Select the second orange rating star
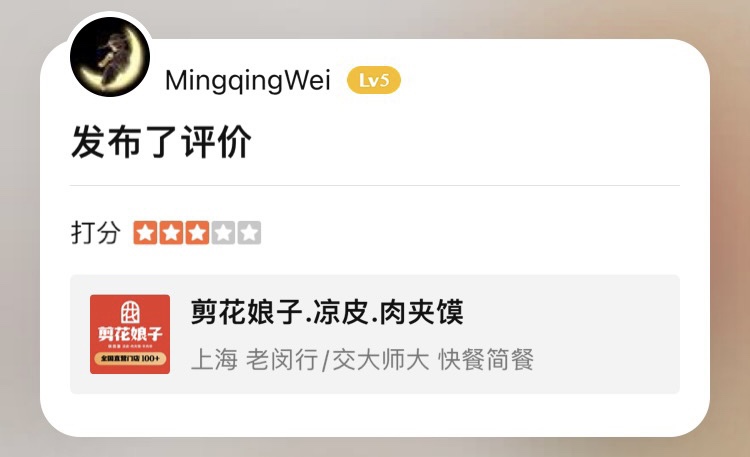 coord(171,233)
